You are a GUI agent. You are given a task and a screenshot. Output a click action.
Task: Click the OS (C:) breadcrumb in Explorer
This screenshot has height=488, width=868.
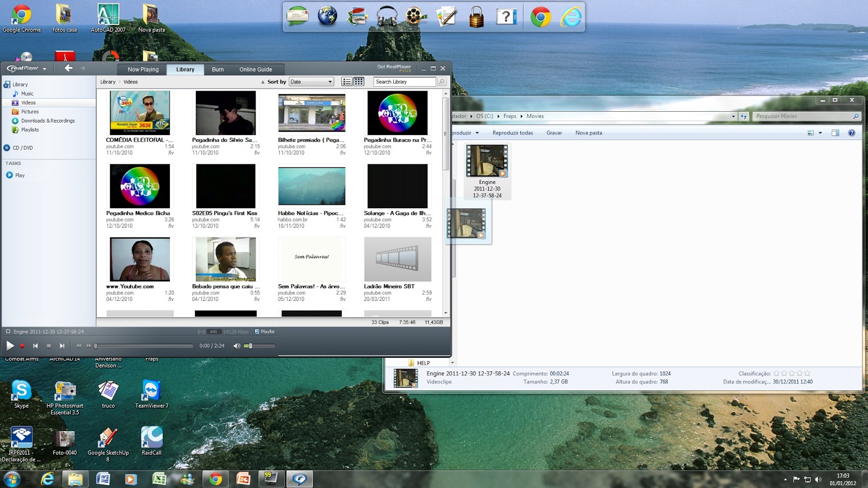484,116
